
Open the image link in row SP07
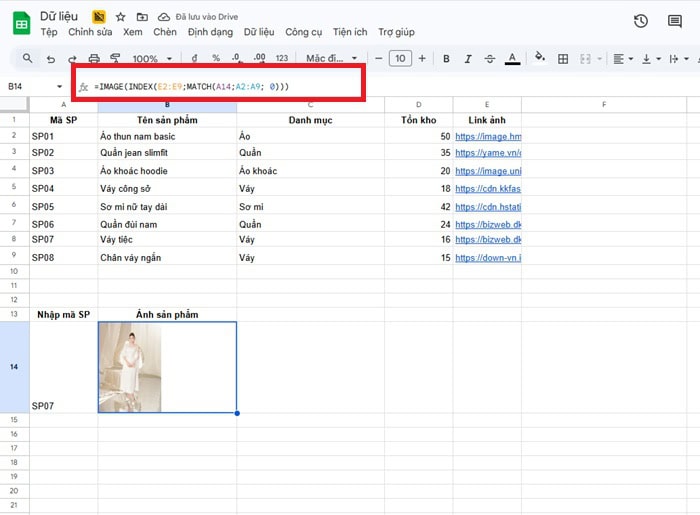(488, 240)
